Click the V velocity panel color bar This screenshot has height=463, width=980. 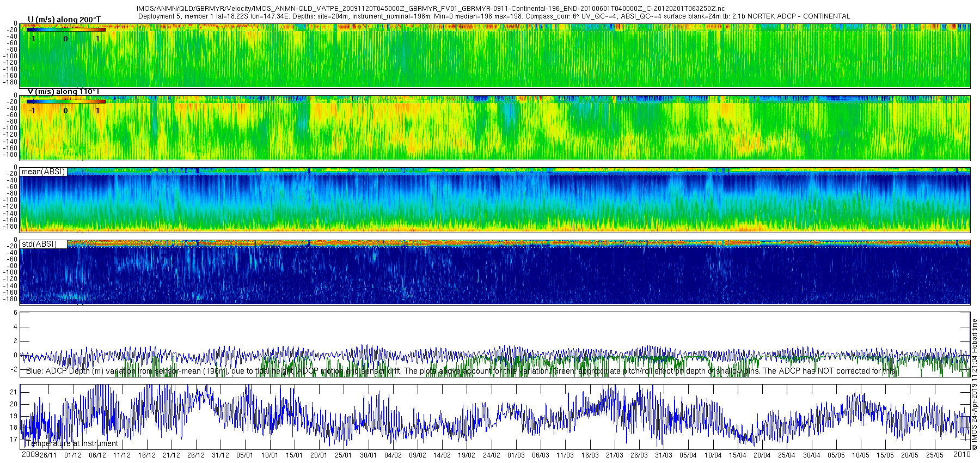click(x=66, y=101)
